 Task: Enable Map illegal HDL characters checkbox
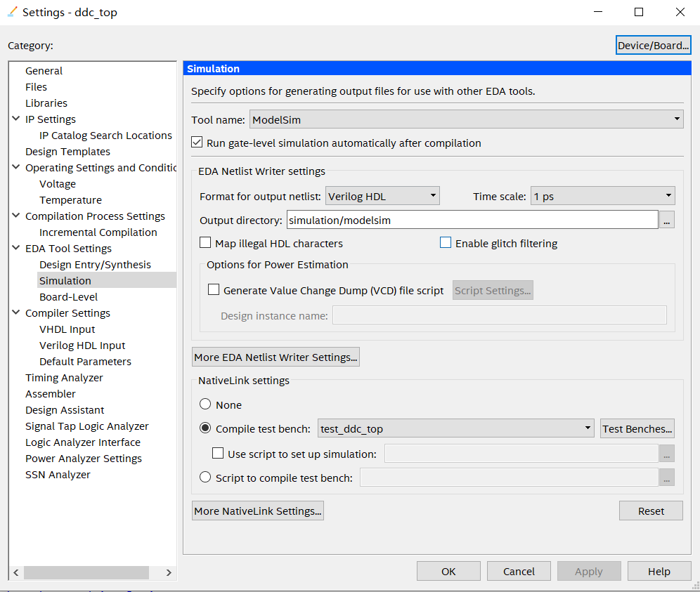205,244
